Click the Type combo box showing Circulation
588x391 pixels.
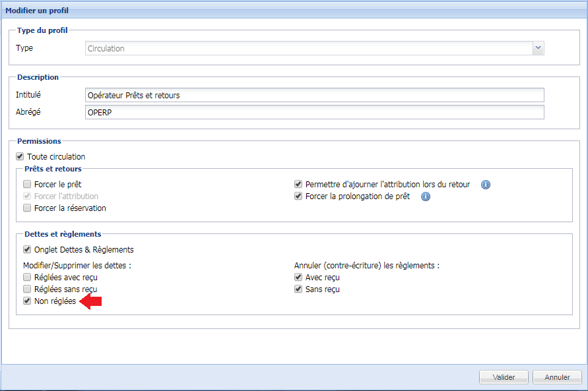(309, 48)
